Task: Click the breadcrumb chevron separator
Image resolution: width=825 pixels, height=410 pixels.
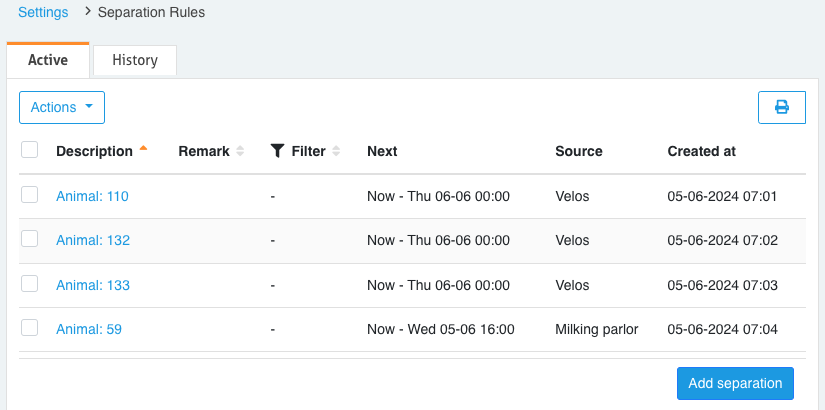Action: pyautogui.click(x=88, y=11)
